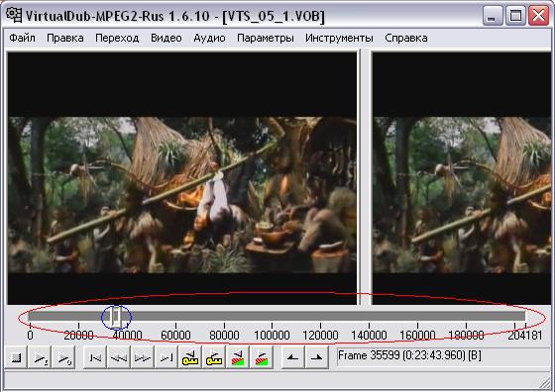Mark the selection start point
Viewport: 555px width, 392px height.
coord(292,357)
